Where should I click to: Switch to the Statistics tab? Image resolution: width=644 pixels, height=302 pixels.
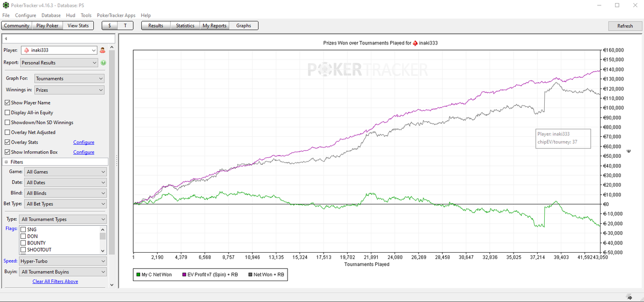click(x=185, y=25)
